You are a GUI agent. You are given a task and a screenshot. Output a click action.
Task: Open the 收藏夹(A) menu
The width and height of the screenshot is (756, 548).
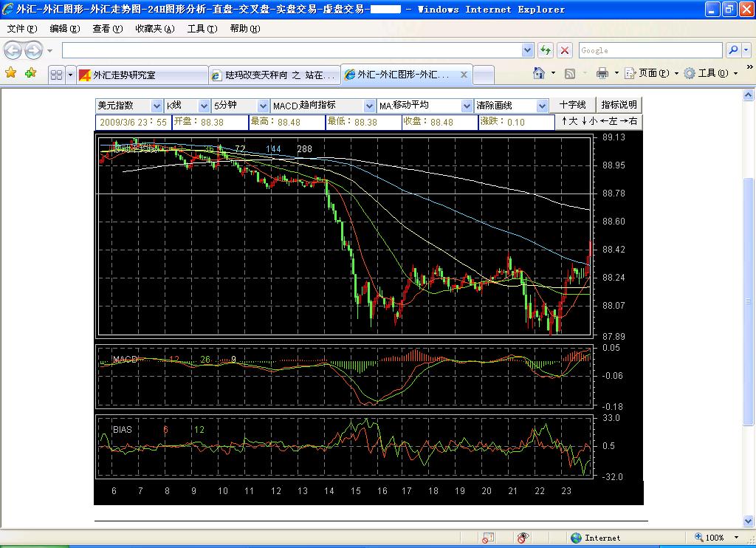click(x=154, y=29)
